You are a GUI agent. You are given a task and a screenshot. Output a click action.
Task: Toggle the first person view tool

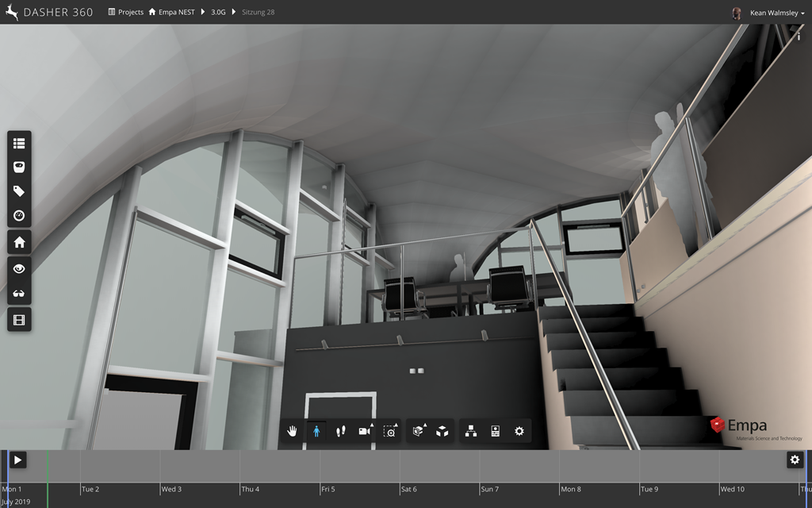[x=316, y=431]
